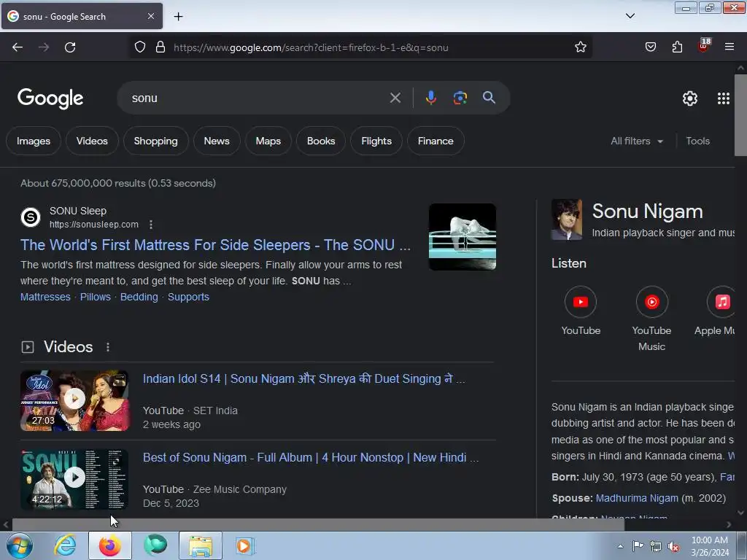Open The World's First Mattress result
Image resolution: width=747 pixels, height=560 pixels.
pos(215,245)
